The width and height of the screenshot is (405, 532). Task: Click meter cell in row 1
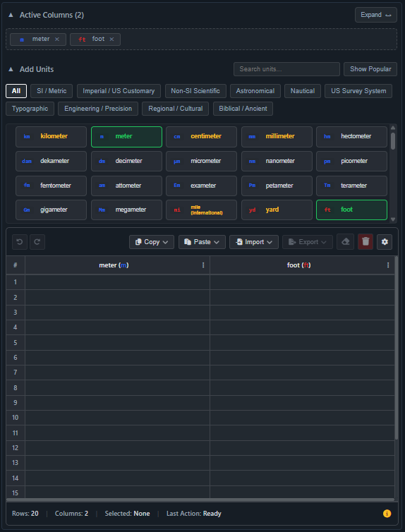click(117, 282)
